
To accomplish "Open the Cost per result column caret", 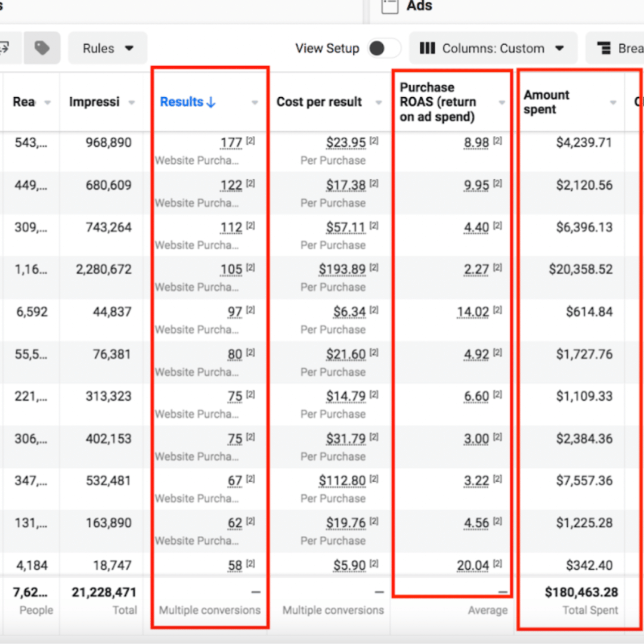I will coord(379,103).
